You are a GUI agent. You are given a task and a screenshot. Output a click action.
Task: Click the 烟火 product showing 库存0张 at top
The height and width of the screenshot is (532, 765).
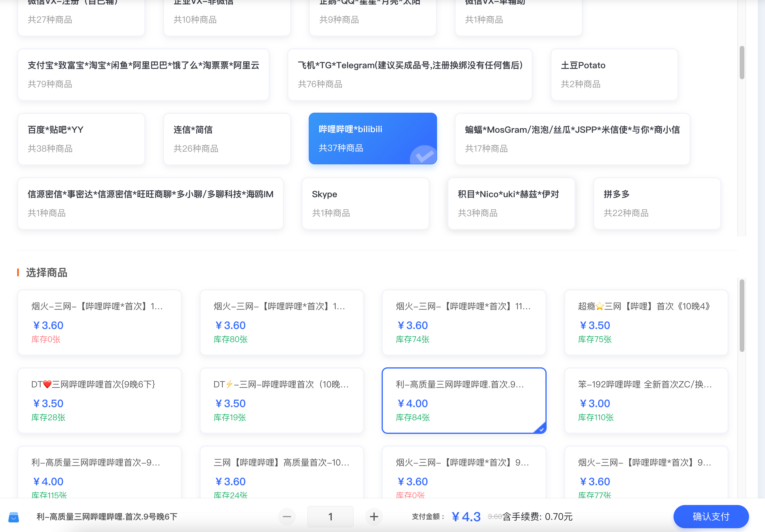[x=100, y=322]
